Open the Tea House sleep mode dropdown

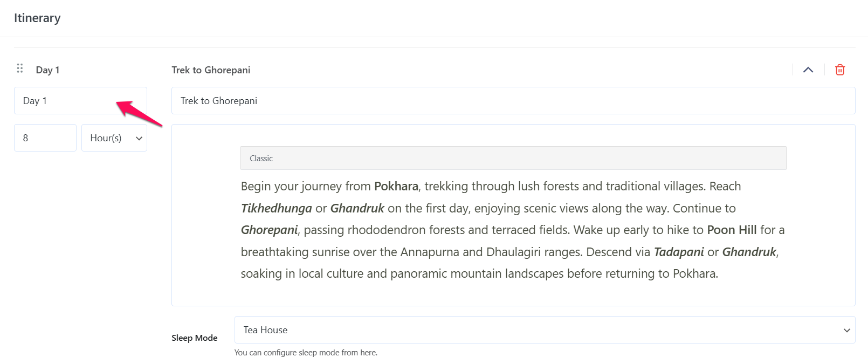pyautogui.click(x=545, y=330)
